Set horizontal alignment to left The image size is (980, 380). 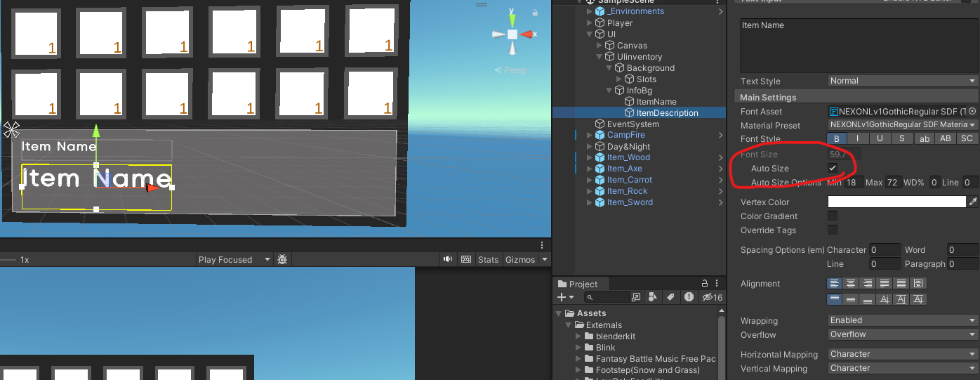click(x=835, y=283)
